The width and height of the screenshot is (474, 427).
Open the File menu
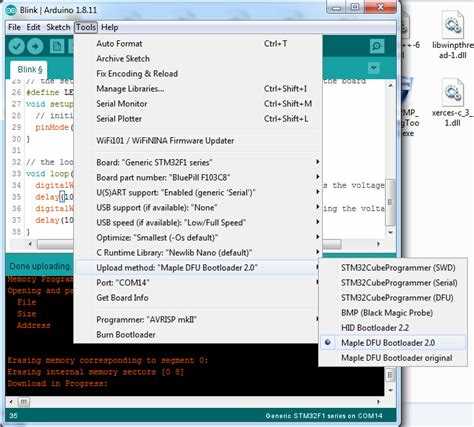click(x=14, y=27)
